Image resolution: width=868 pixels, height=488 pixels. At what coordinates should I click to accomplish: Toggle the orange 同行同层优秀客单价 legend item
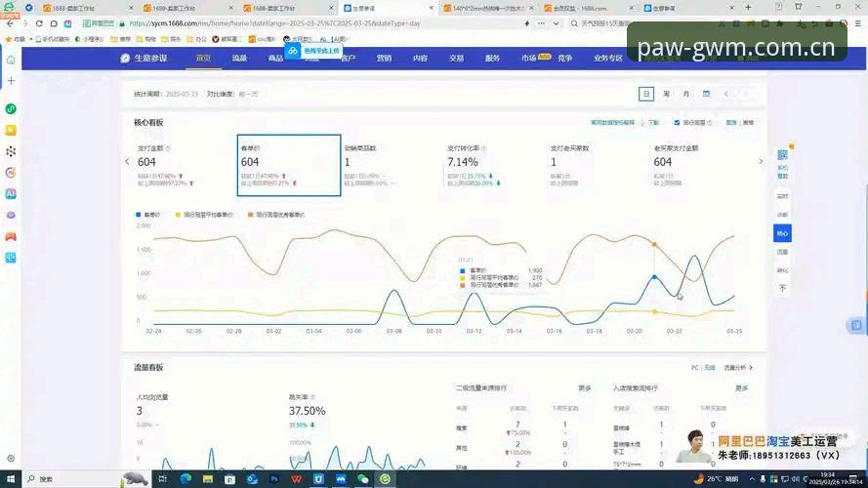(x=276, y=215)
